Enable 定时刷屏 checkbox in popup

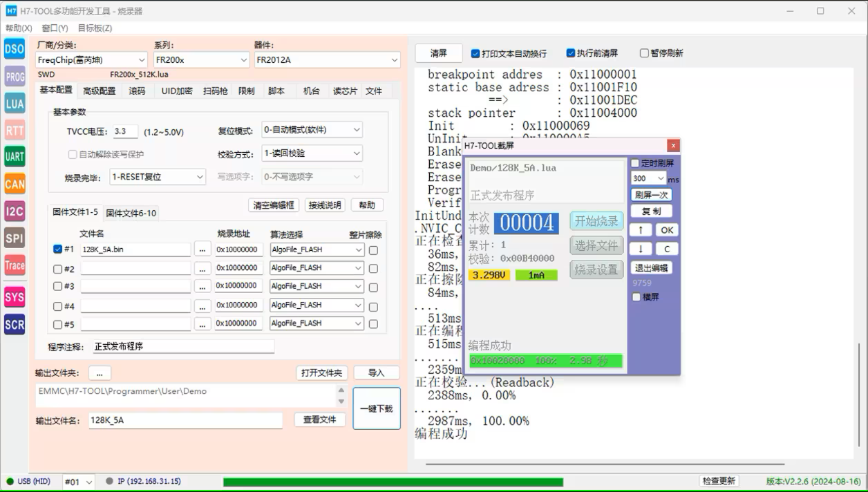(636, 163)
